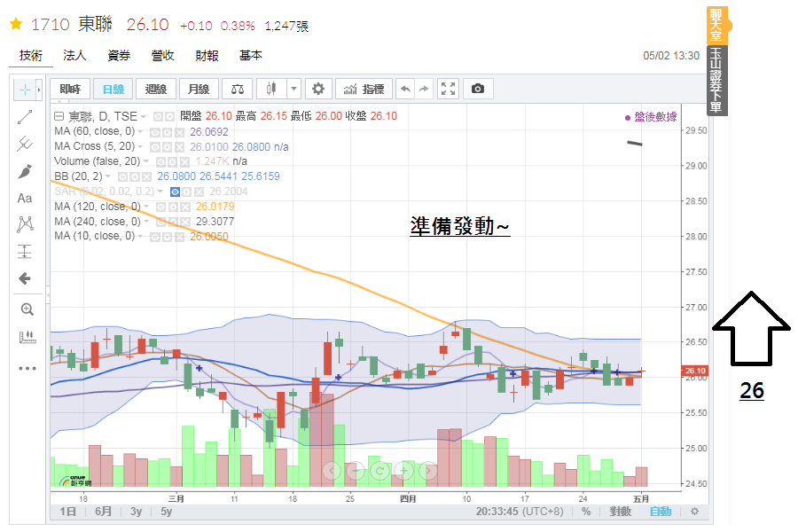Toggle visibility of MA (120, close, 0)
798x532 pixels.
click(x=160, y=207)
